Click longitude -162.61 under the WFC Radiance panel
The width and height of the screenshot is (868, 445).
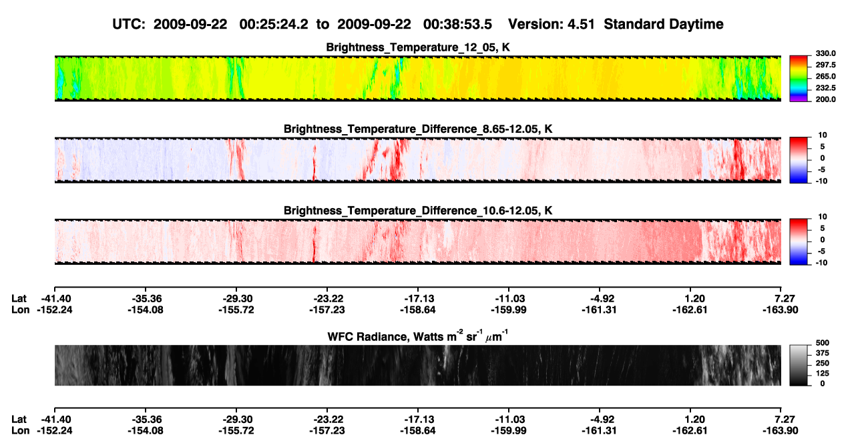click(x=691, y=430)
